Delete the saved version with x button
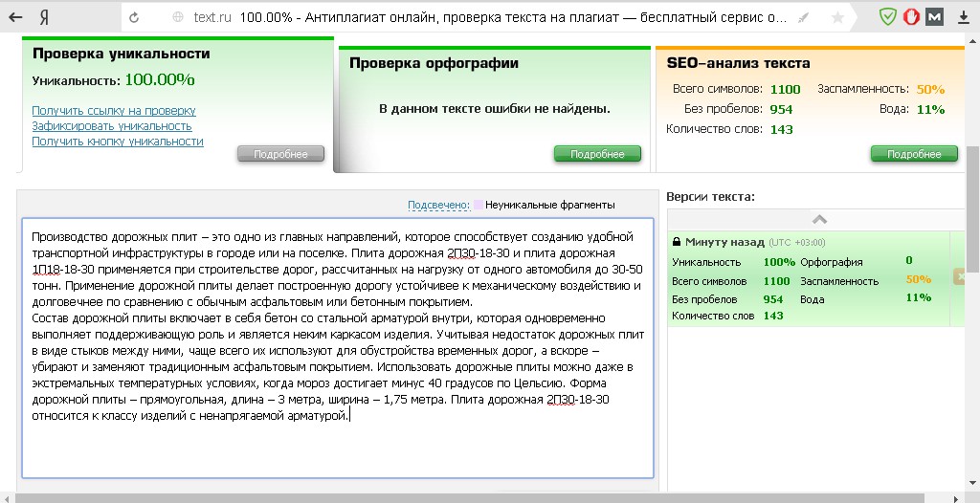980x503 pixels. pyautogui.click(x=960, y=276)
